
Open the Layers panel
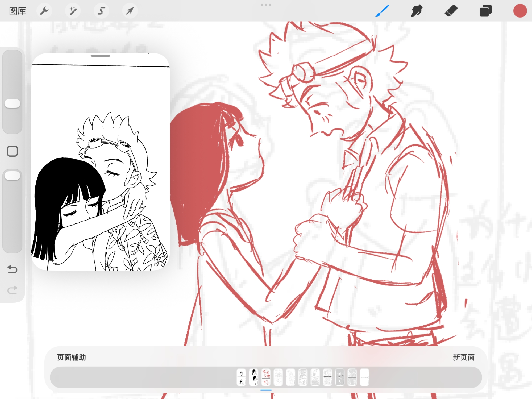click(485, 11)
